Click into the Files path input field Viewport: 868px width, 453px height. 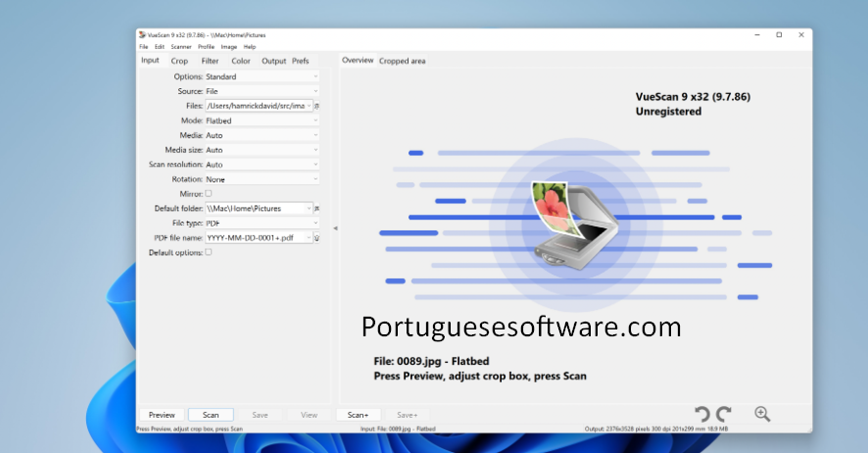click(255, 106)
